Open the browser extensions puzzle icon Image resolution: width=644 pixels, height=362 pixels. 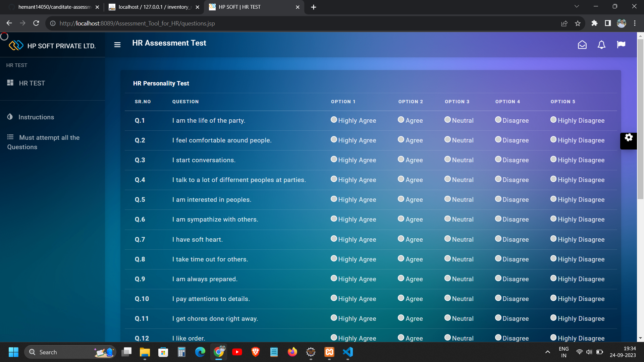[594, 23]
